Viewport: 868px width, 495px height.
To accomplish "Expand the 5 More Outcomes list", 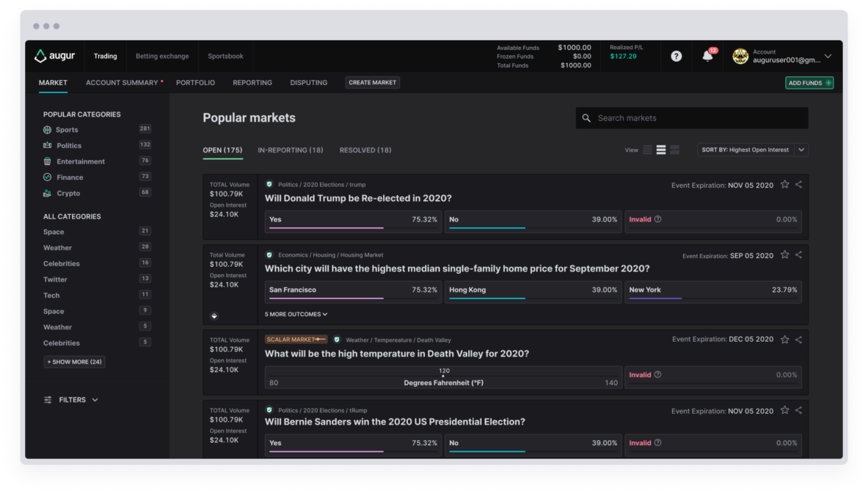I will 296,314.
